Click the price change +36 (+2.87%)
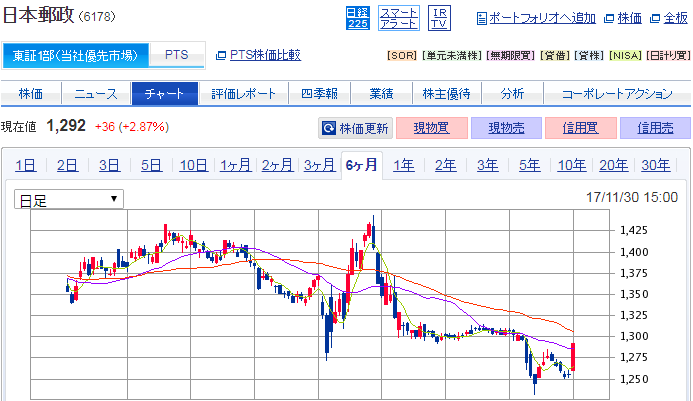 click(132, 127)
